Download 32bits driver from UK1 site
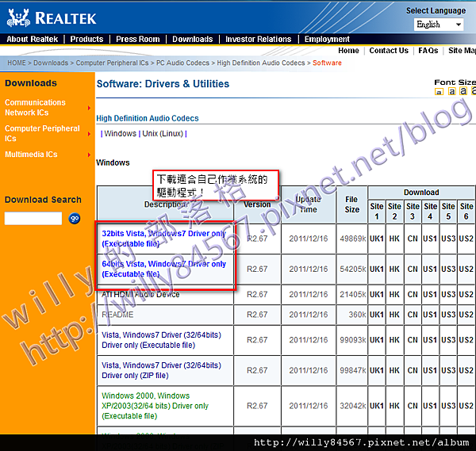Viewport: 476px width, 451px height. pyautogui.click(x=377, y=239)
